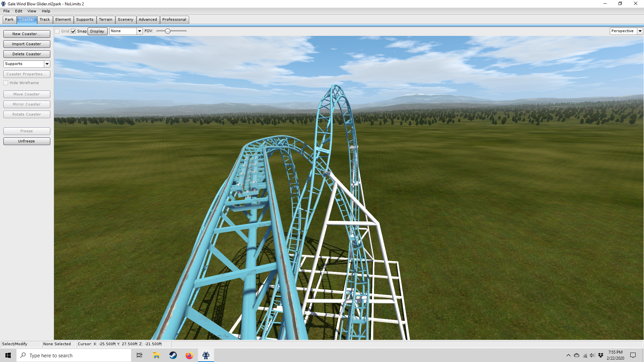644x362 pixels.
Task: Click the FOV slider handle
Action: point(168,31)
